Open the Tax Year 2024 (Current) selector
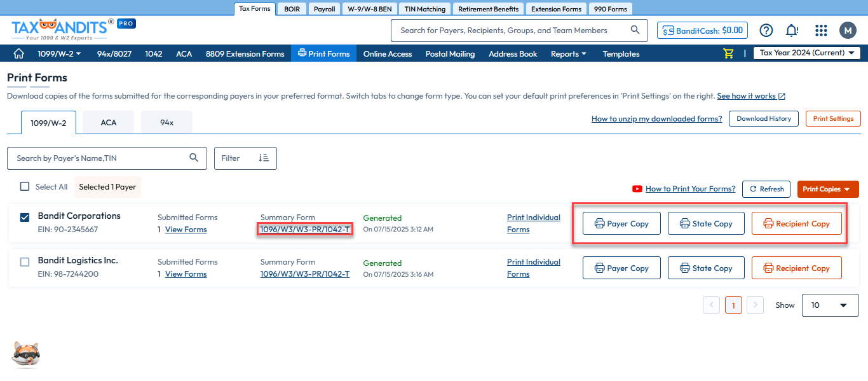Viewport: 868px width, 381px height. 807,53
